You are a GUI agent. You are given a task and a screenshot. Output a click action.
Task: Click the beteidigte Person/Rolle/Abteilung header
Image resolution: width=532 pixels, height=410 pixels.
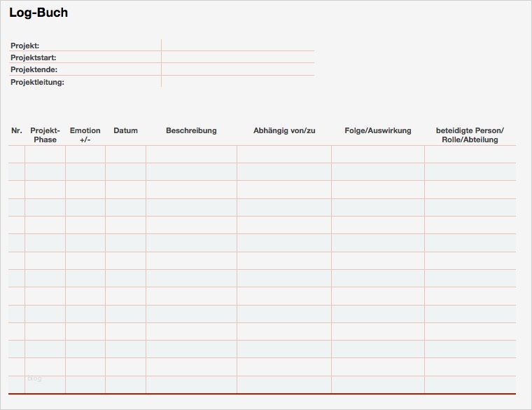click(470, 135)
